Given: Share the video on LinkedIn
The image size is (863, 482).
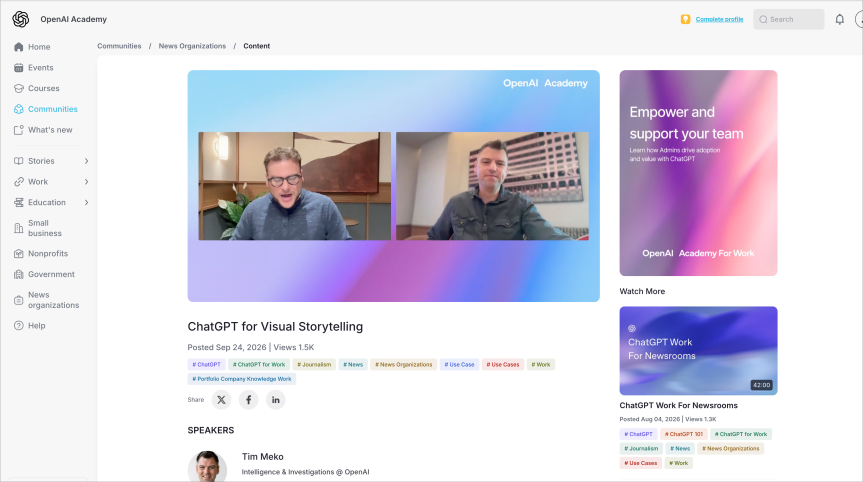Looking at the screenshot, I should [276, 400].
